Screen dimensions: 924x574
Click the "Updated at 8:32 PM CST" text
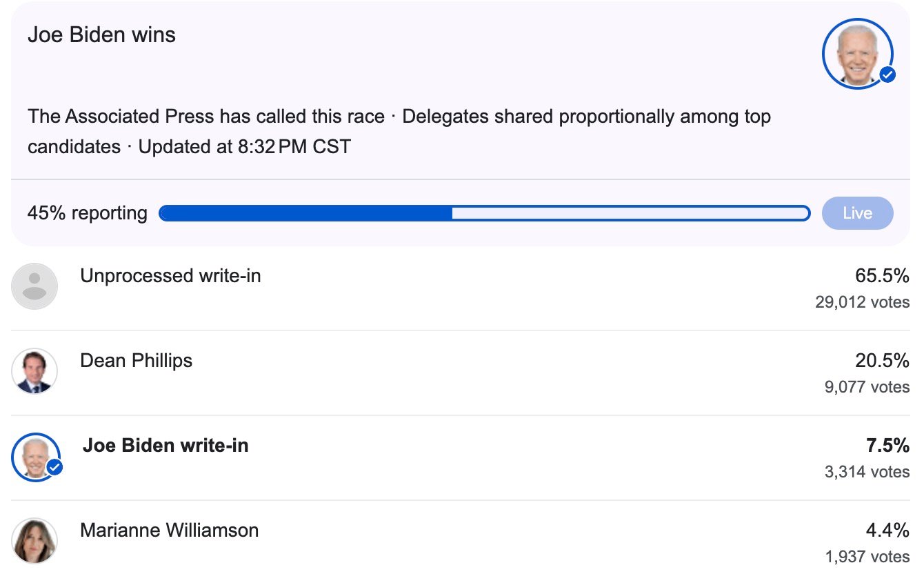point(245,147)
